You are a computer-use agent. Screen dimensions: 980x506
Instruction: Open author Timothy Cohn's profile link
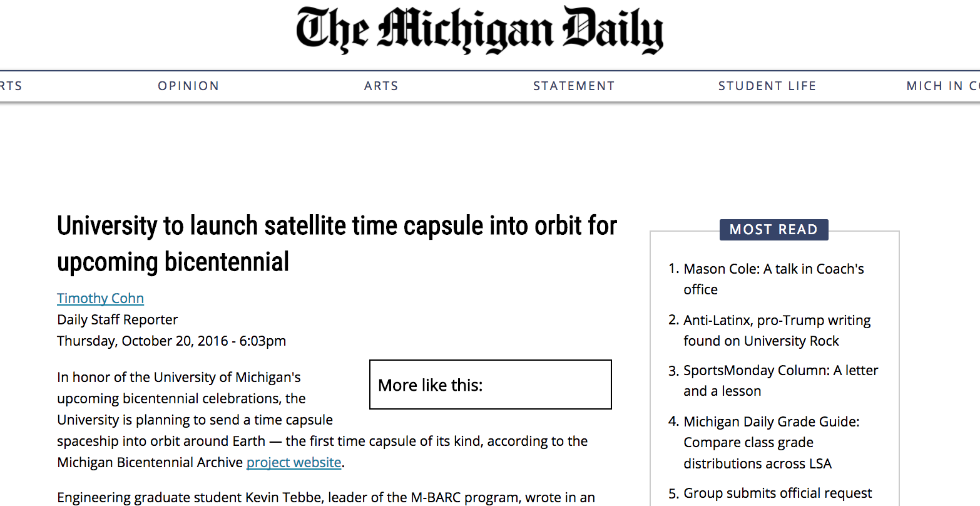click(x=100, y=298)
